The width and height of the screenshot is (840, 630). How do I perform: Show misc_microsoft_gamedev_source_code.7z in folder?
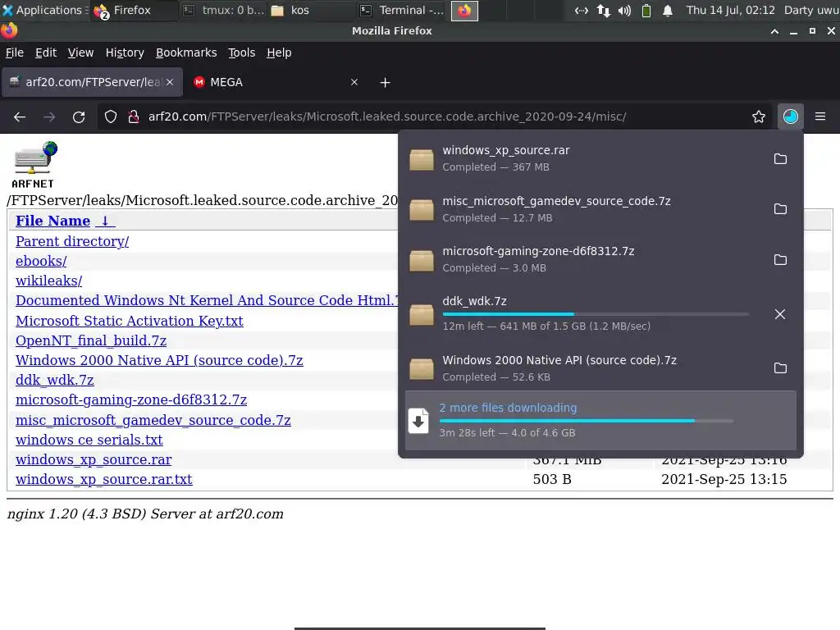[x=780, y=209]
